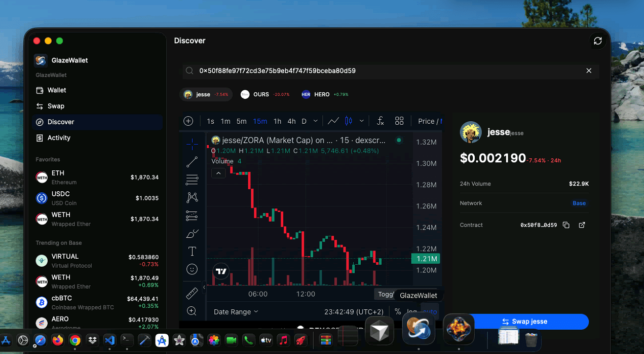The height and width of the screenshot is (354, 644).
Task: Click the contract address search input
Action: pyautogui.click(x=391, y=71)
